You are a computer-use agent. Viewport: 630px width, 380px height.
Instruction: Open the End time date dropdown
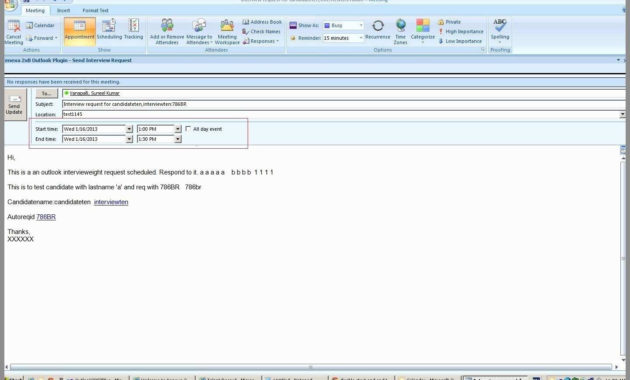[129, 139]
